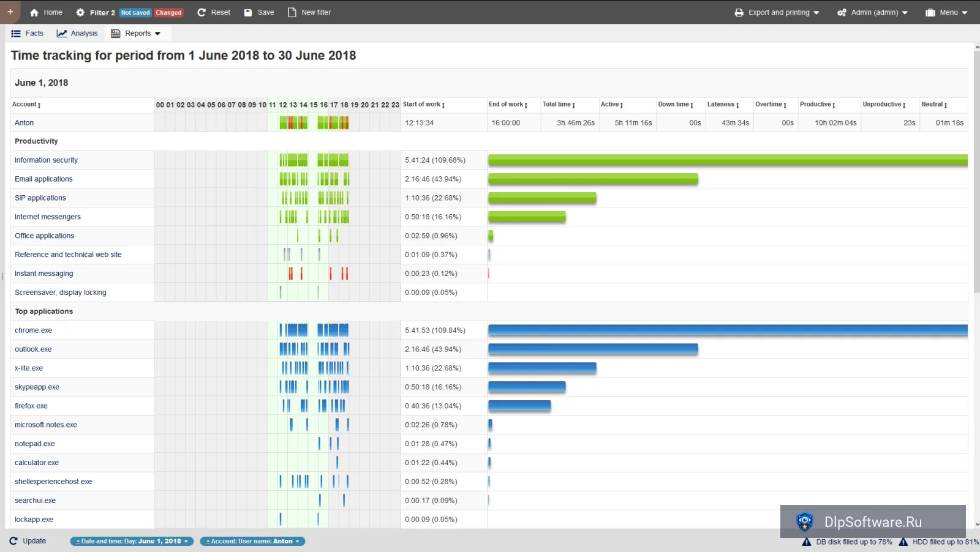Image resolution: width=980 pixels, height=552 pixels.
Task: Create a New filter
Action: (309, 12)
